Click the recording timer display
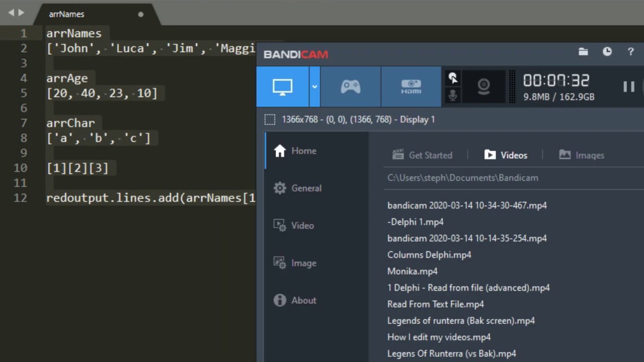Screen dimensions: 644x362 tap(556, 80)
